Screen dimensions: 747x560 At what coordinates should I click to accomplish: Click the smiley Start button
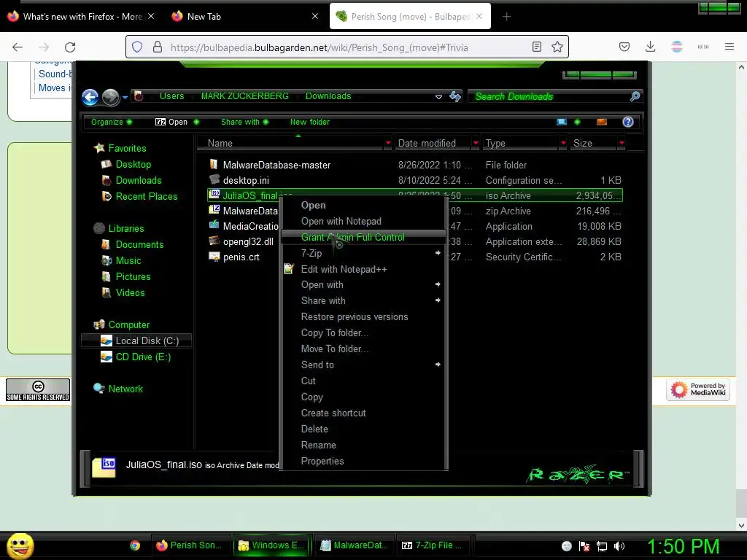pos(20,545)
